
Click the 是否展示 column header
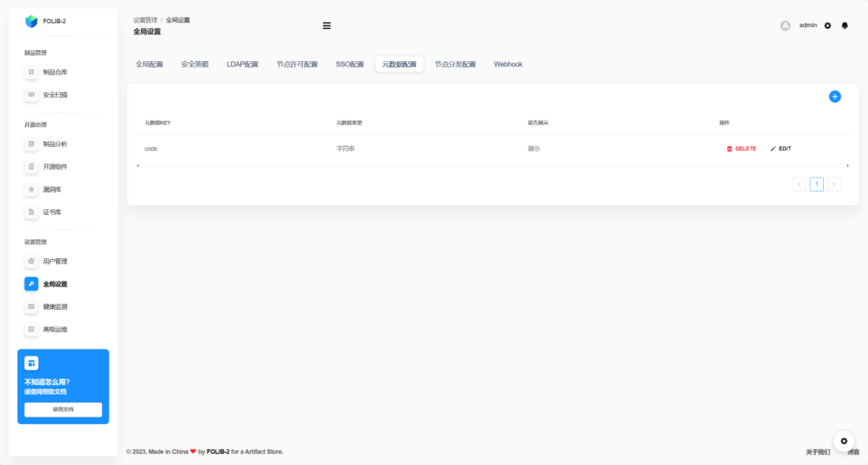[538, 122]
